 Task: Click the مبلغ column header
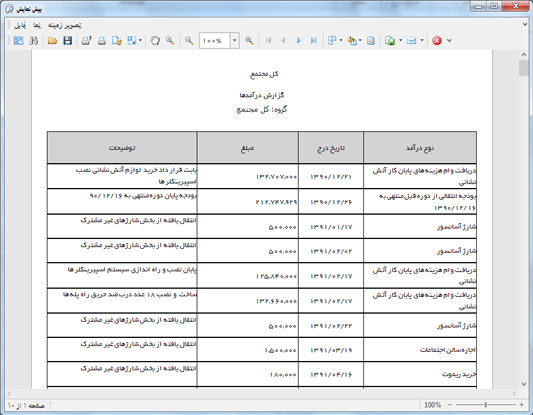click(247, 148)
